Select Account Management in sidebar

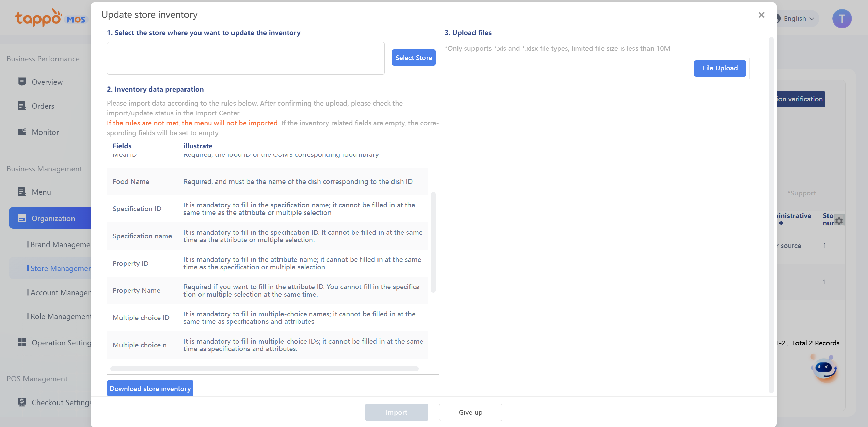tap(60, 292)
